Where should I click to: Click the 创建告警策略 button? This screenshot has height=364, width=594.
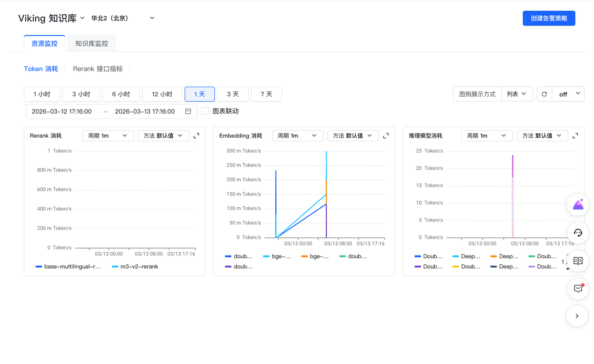point(549,18)
